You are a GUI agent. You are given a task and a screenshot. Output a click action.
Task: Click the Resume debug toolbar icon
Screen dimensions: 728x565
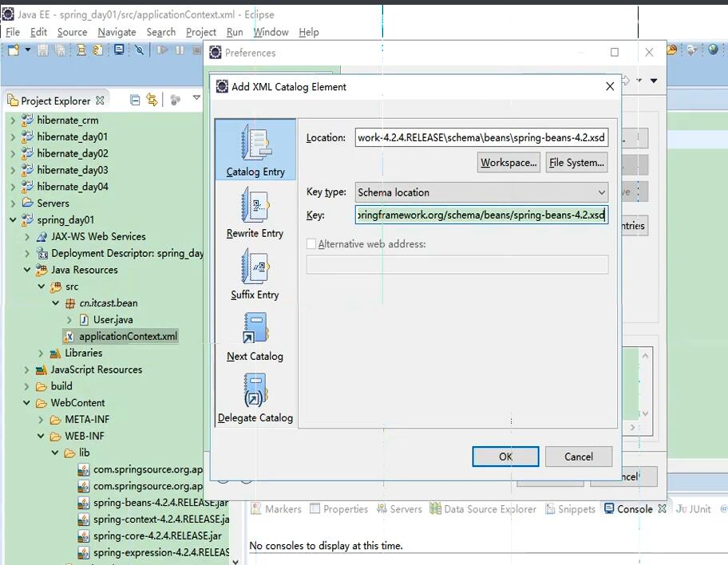click(161, 49)
